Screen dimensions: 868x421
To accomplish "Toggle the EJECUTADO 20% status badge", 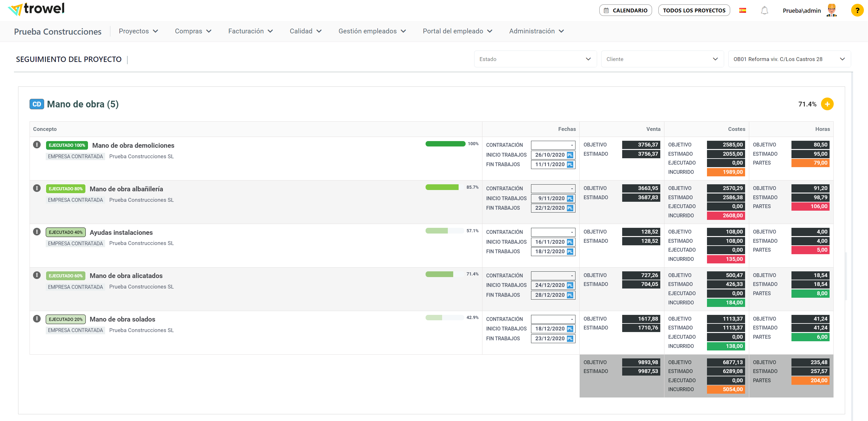I will [x=65, y=319].
